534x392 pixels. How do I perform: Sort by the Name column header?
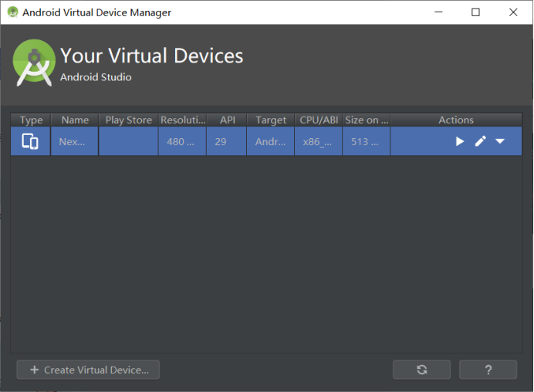[x=75, y=120]
